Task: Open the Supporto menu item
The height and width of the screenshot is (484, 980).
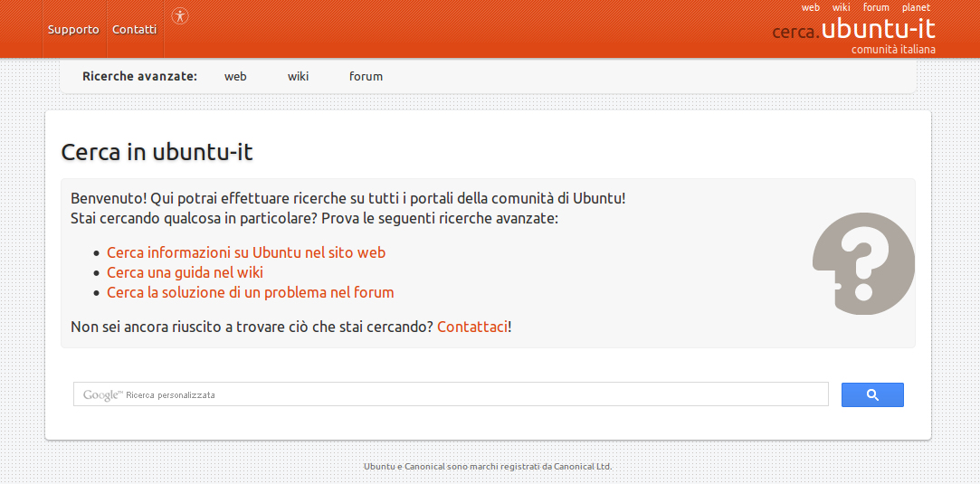Action: click(x=73, y=29)
